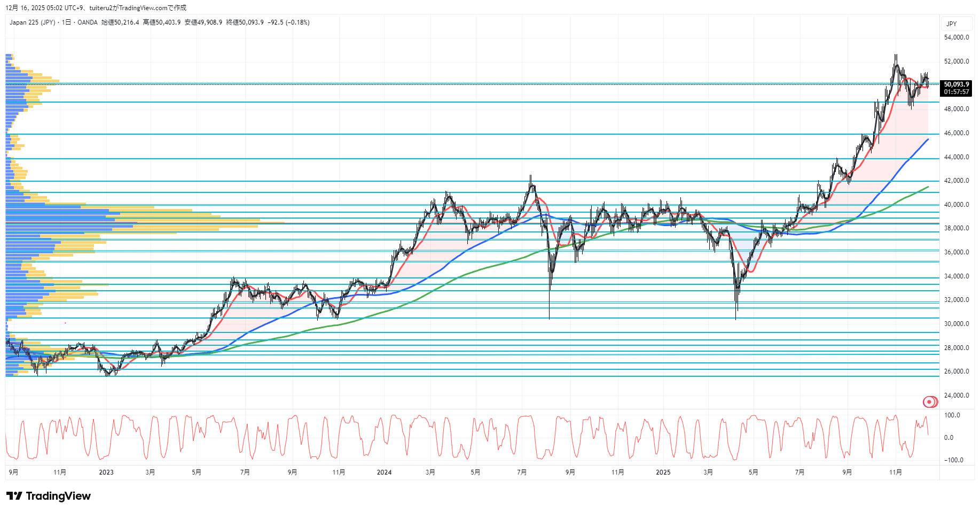Open the JPY currency selector on the price axis
Image resolution: width=980 pixels, height=512 pixels.
[x=951, y=24]
